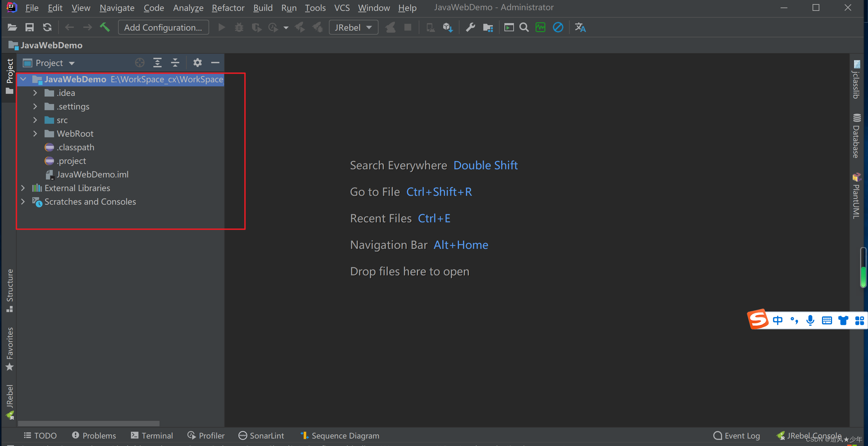Open the File menu
Screen dimensions: 868x446
[32, 7]
